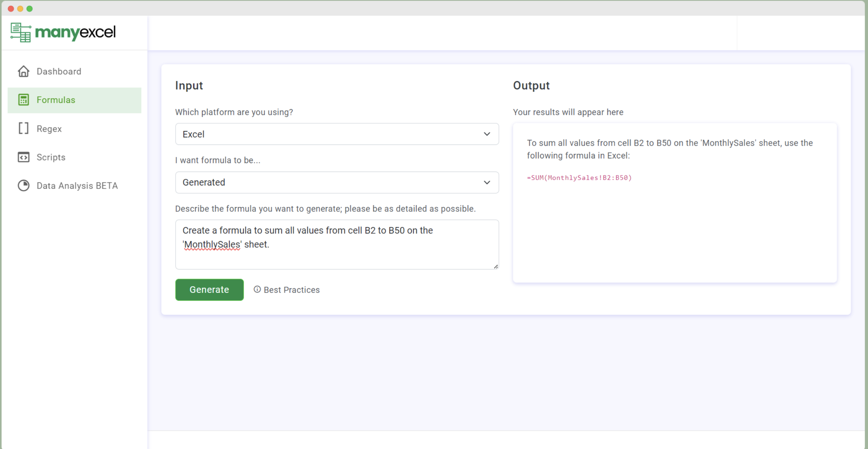The width and height of the screenshot is (868, 449).
Task: Click the generated SUM formula code
Action: 579,178
